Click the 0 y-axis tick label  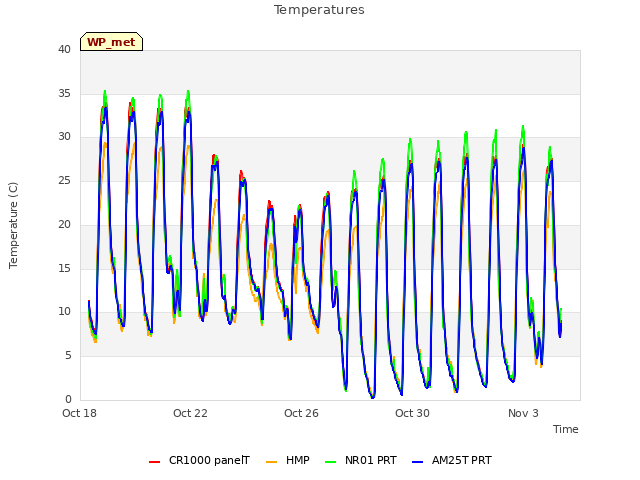(68, 399)
